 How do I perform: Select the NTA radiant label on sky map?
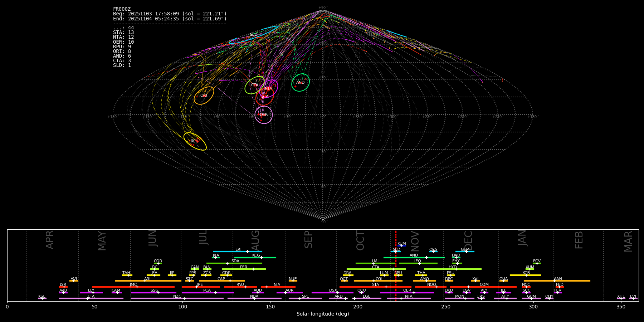[x=268, y=88]
